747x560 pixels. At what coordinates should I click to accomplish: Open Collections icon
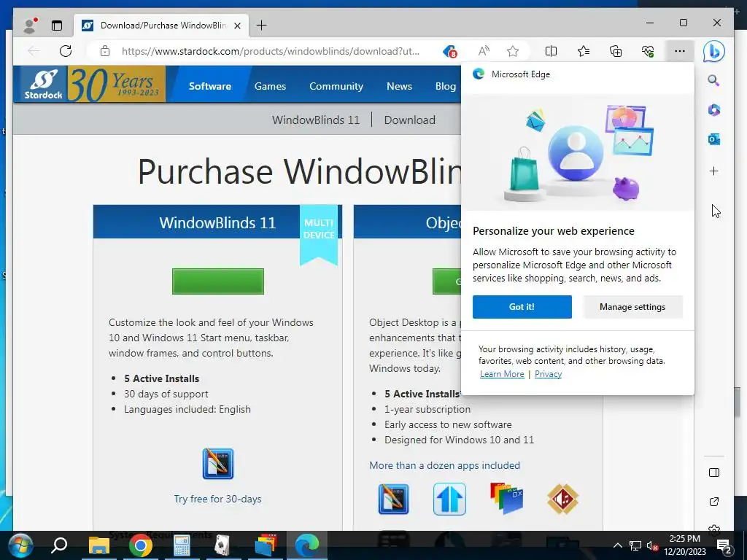coord(616,51)
